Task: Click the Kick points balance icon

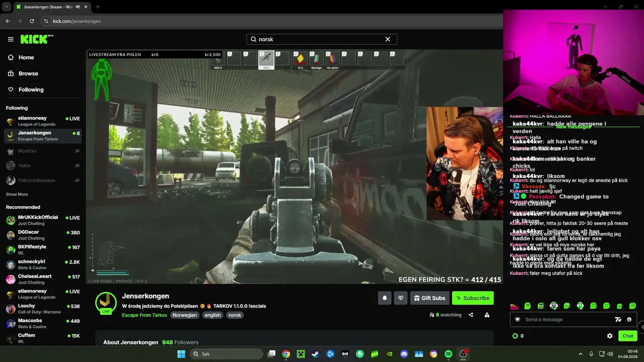Action: (515, 336)
